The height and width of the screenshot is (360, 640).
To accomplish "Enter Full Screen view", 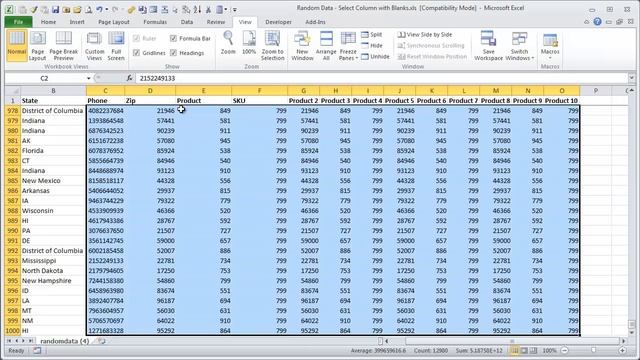I will 116,45.
